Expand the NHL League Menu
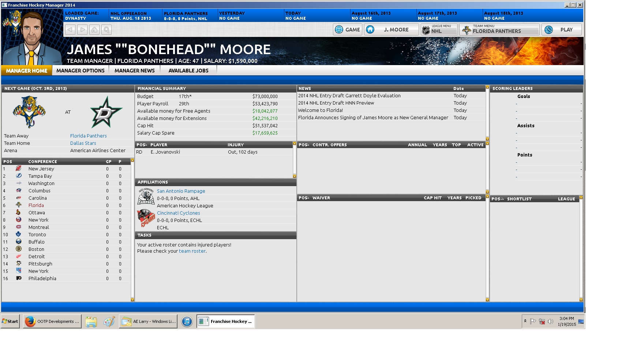The width and height of the screenshot is (644, 362). click(x=439, y=30)
